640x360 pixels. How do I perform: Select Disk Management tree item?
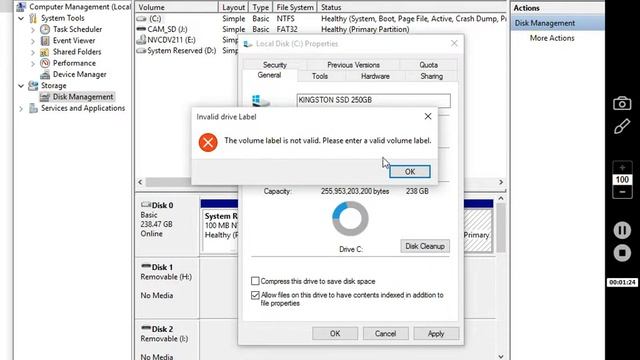pos(83,97)
